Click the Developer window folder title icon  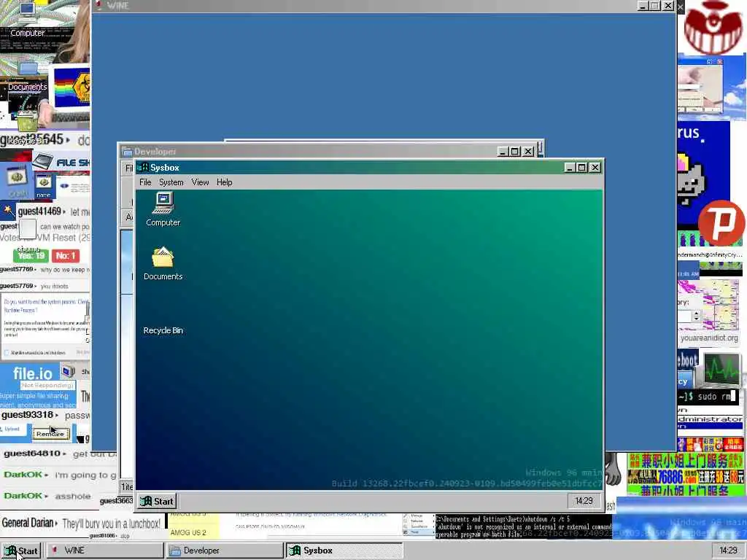pyautogui.click(x=127, y=152)
